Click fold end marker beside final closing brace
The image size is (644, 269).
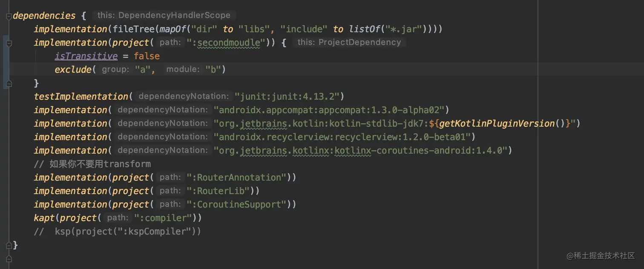pyautogui.click(x=9, y=245)
